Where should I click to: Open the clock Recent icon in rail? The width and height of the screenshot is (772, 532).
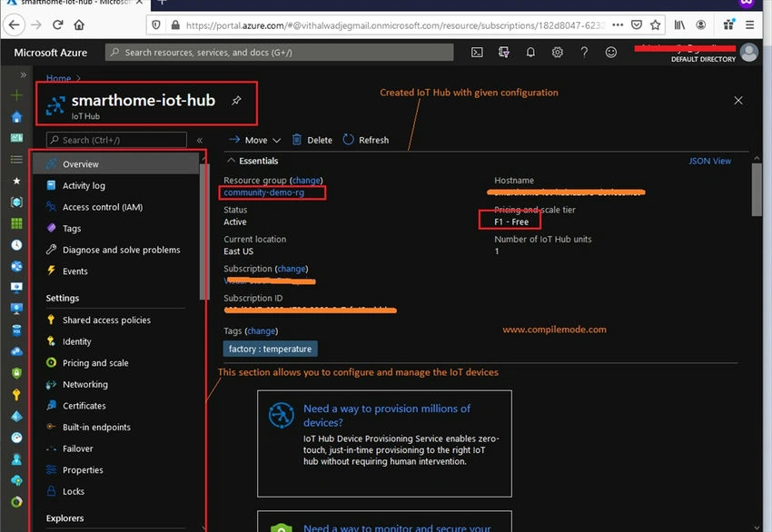pyautogui.click(x=16, y=244)
